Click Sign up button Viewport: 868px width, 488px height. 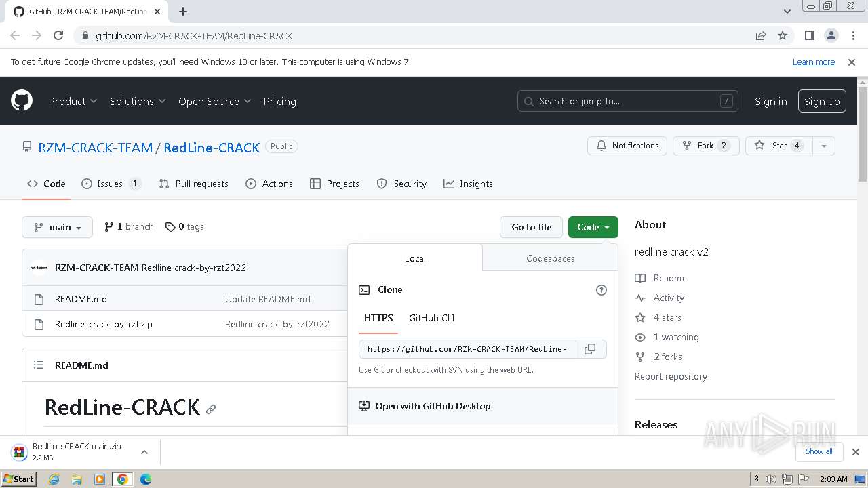822,101
